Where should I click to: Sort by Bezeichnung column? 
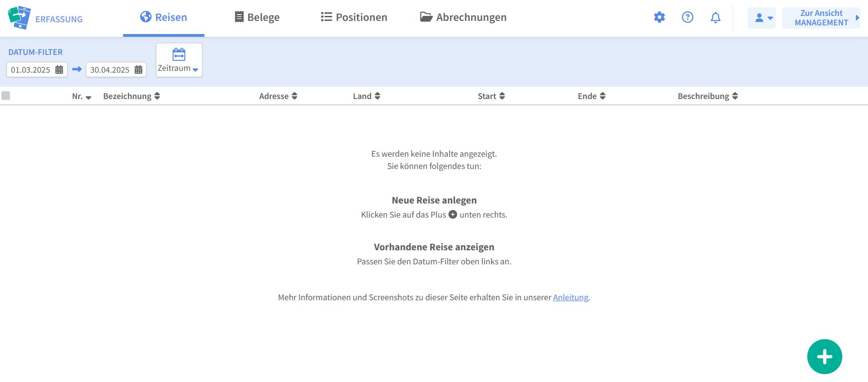pos(132,96)
